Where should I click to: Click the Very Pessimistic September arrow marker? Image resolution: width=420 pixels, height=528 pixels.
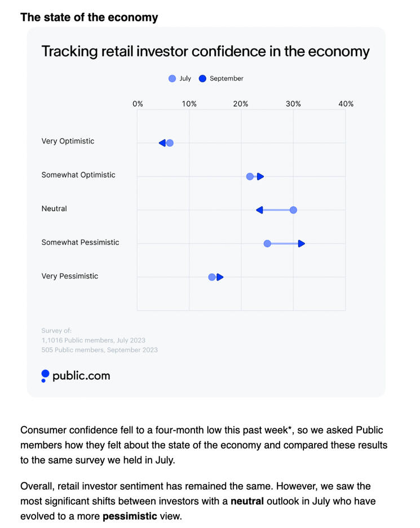[220, 277]
